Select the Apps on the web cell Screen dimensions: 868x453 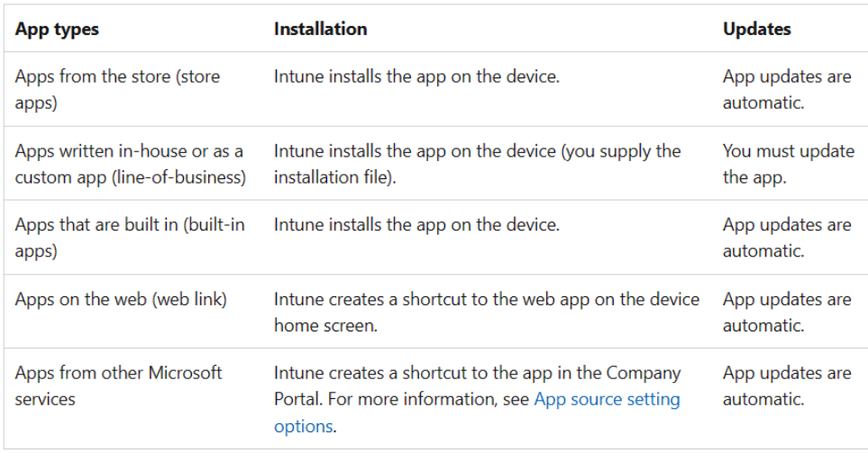tap(121, 299)
